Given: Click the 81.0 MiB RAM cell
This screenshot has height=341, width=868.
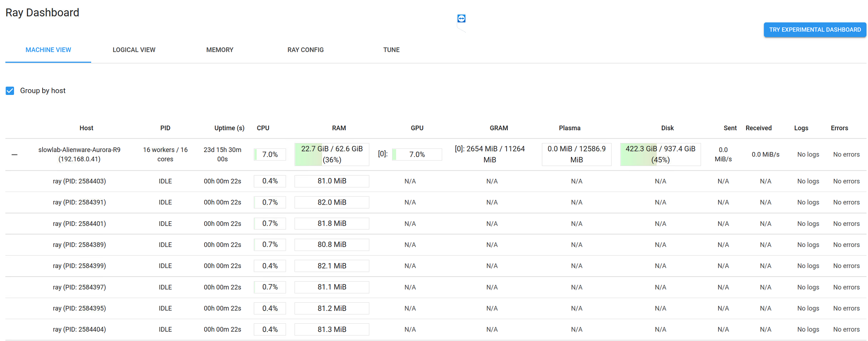Looking at the screenshot, I should [332, 181].
